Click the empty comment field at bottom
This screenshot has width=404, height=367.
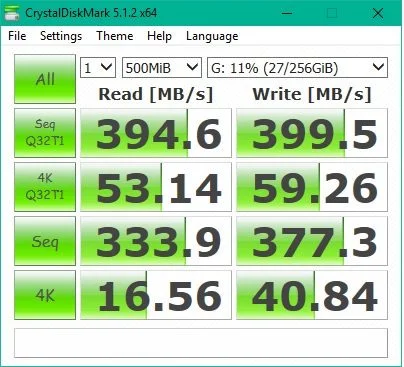point(201,343)
